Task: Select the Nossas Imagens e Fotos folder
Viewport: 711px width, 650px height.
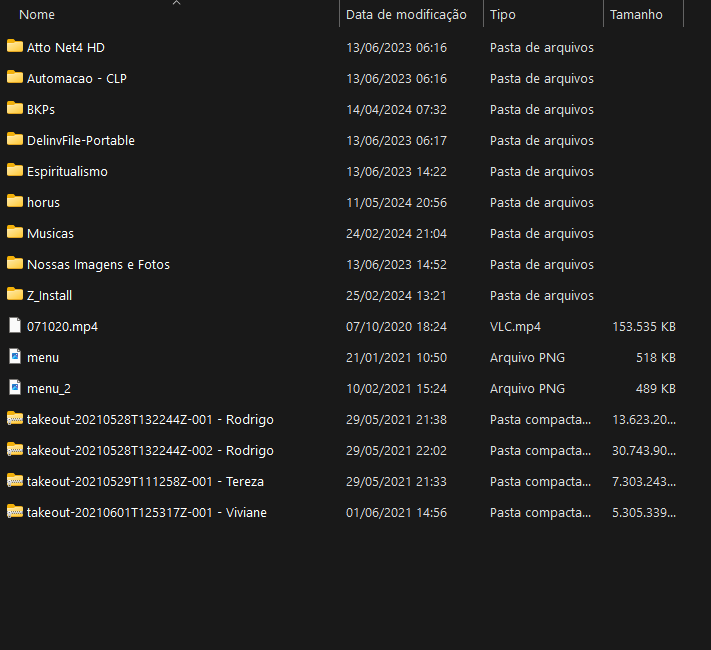Action: coord(98,264)
